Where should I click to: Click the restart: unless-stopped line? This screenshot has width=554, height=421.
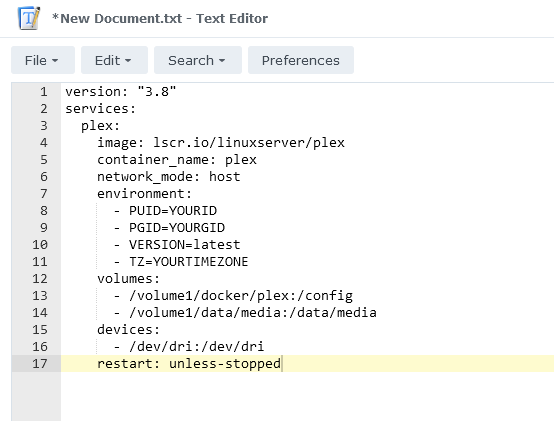click(x=189, y=363)
